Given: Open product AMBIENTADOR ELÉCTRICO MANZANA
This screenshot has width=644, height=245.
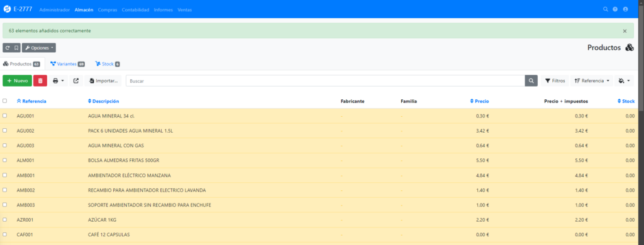Looking at the screenshot, I should tap(130, 175).
